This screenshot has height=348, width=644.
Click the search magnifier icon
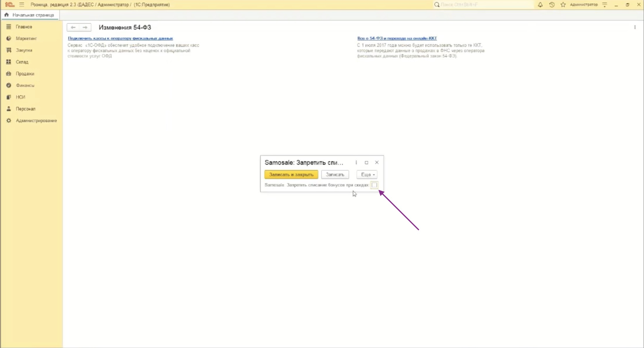pos(437,5)
